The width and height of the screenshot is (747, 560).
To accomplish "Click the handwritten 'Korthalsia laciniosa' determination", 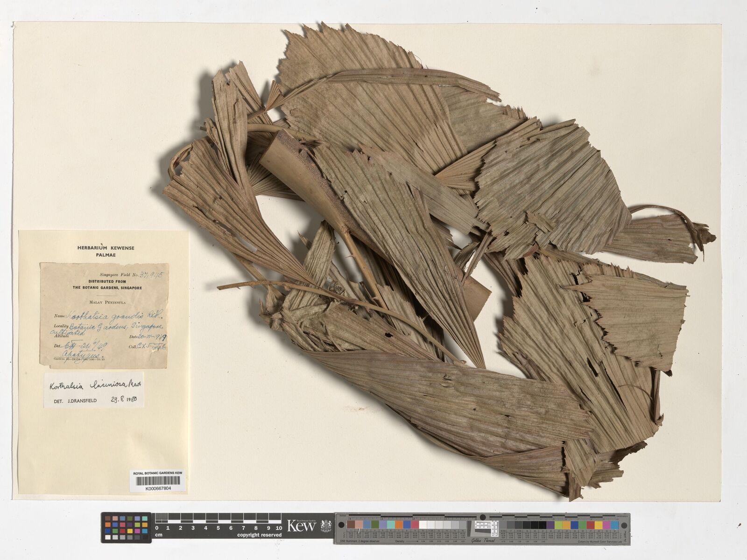I will tap(95, 385).
